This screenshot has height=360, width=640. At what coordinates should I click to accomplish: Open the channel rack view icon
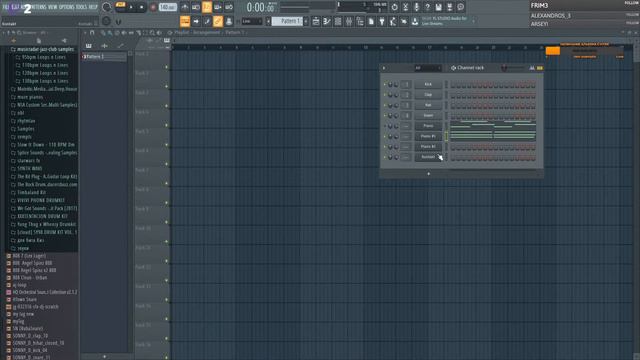pos(338,21)
